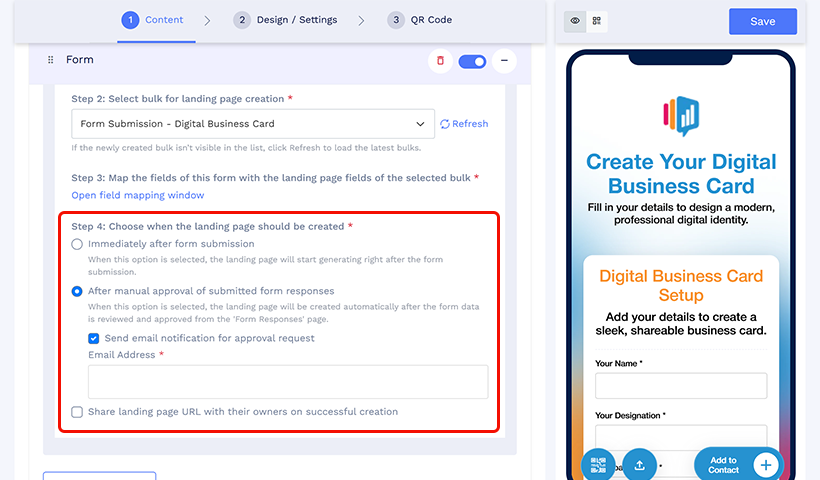Select After manual approval radio option

coord(77,291)
